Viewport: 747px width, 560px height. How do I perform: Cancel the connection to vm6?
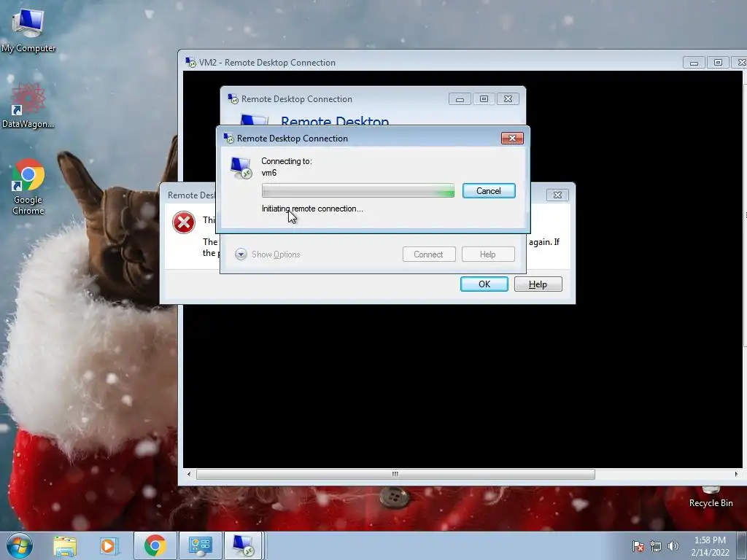(x=489, y=191)
